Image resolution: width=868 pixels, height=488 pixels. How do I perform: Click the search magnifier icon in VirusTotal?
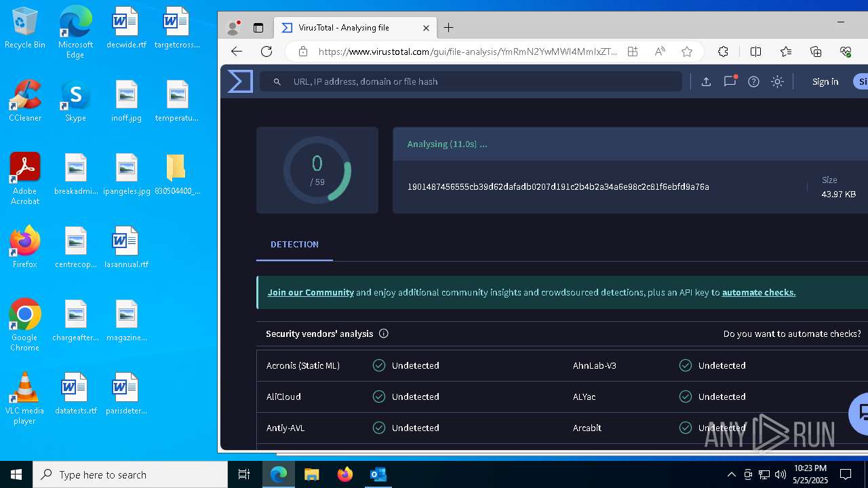pos(277,81)
